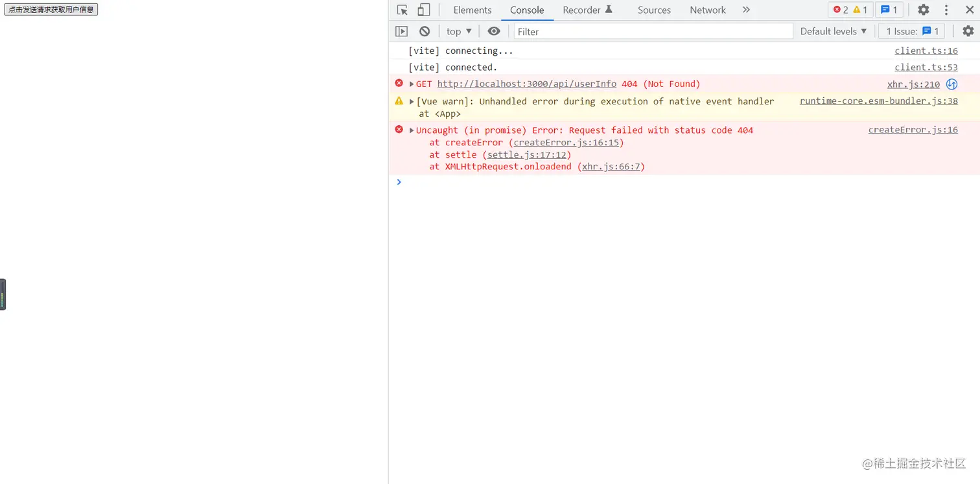Show more tabs with double chevron

click(746, 10)
